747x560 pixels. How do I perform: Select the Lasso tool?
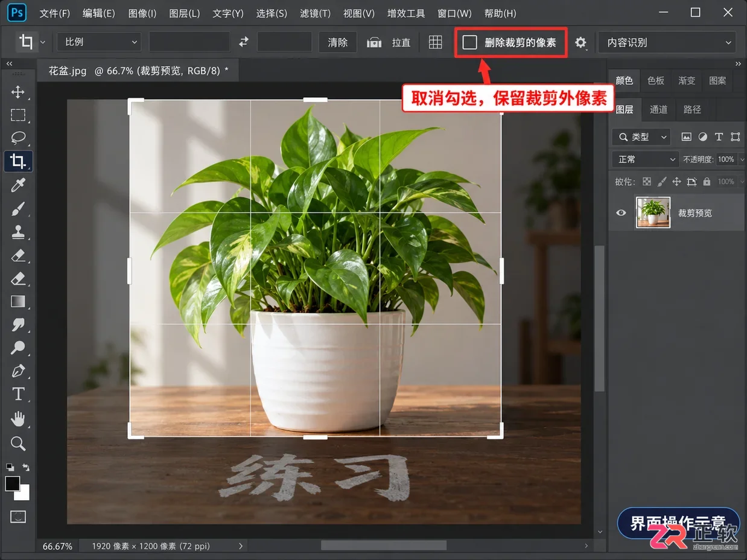17,138
